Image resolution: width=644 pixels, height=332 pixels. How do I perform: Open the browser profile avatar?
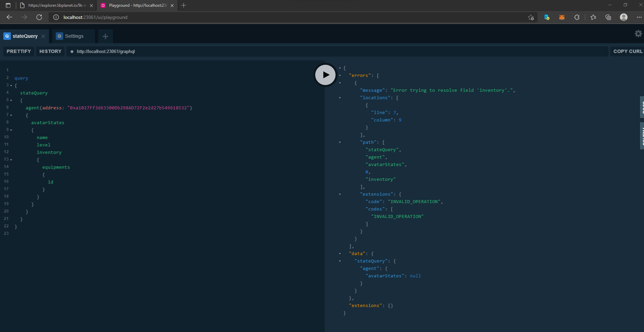pyautogui.click(x=624, y=17)
